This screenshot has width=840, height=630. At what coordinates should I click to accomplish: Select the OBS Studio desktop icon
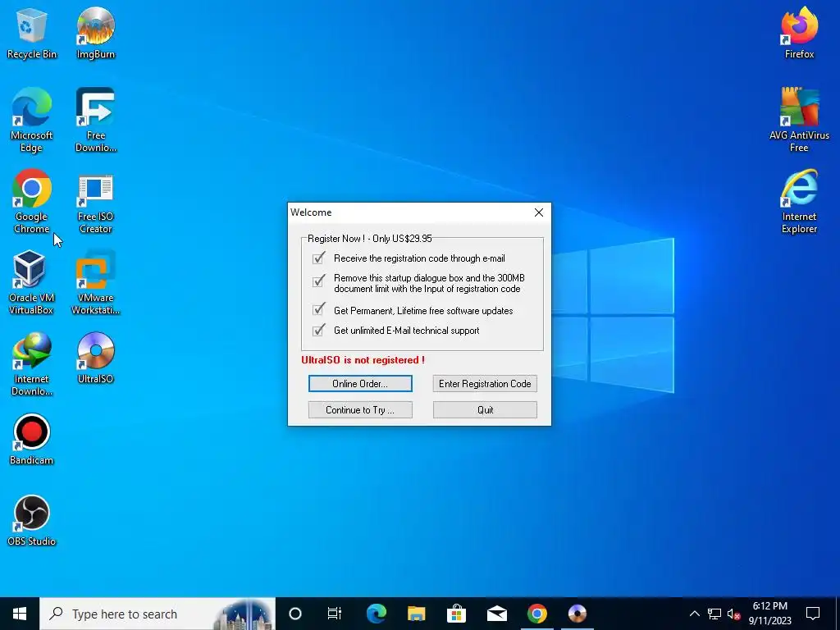[32, 521]
